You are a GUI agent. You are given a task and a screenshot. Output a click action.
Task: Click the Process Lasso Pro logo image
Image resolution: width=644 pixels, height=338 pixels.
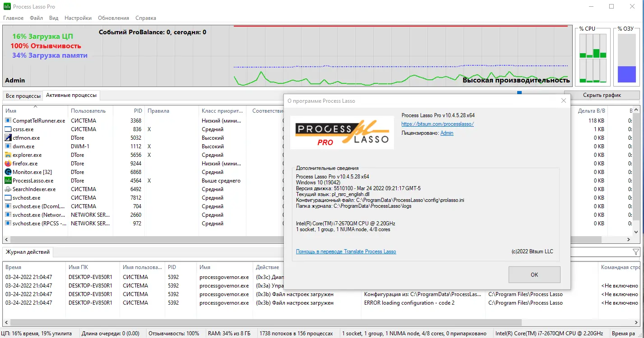tap(342, 133)
